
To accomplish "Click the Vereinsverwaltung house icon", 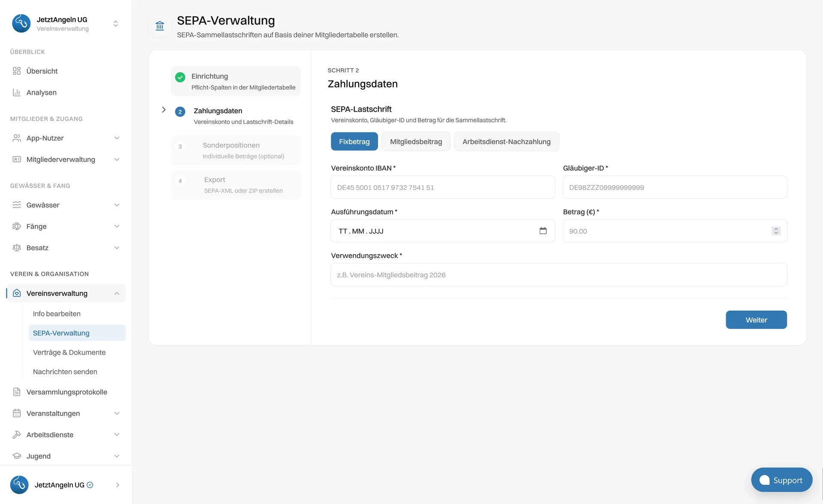I will [x=17, y=293].
